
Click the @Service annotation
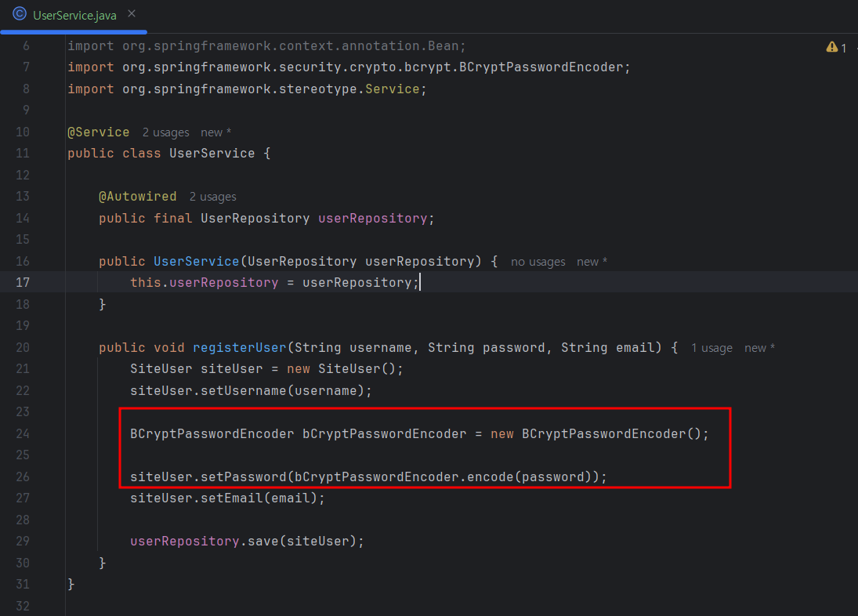click(x=99, y=132)
